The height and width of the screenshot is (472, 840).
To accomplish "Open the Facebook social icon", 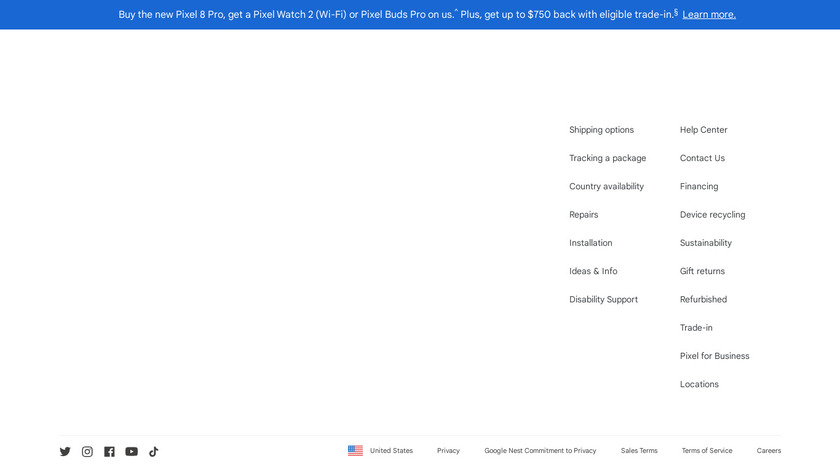I will point(109,451).
